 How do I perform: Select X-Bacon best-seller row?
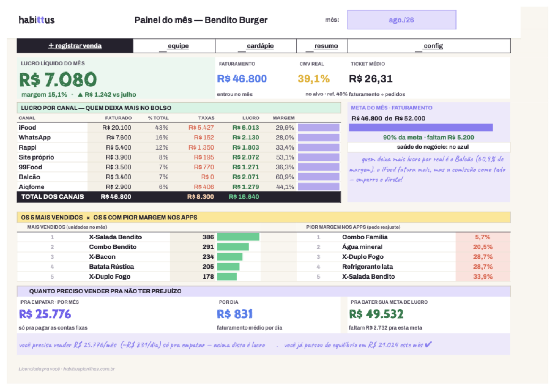pos(102,257)
